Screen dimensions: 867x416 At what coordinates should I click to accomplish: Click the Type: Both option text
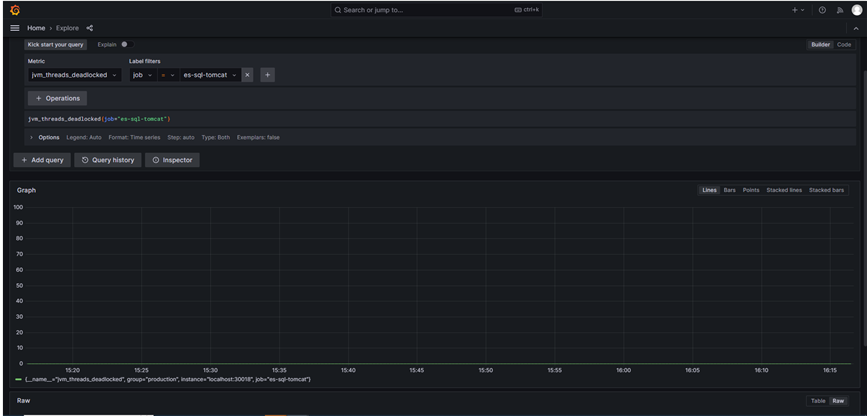click(216, 137)
